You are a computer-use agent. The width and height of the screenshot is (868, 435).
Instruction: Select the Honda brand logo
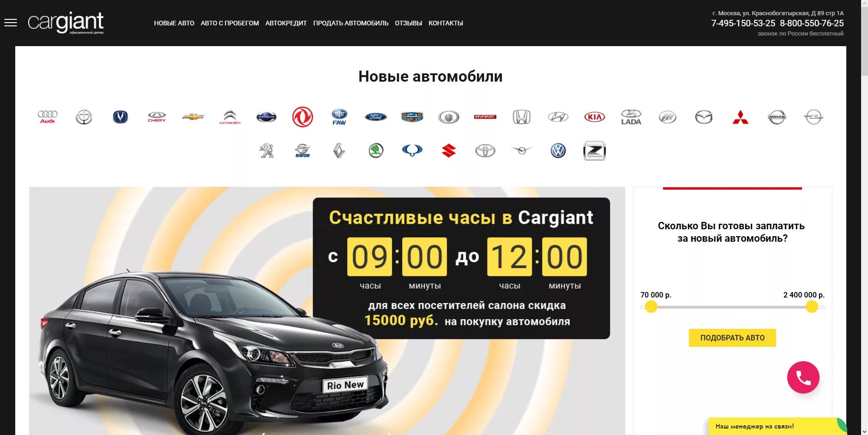(522, 117)
